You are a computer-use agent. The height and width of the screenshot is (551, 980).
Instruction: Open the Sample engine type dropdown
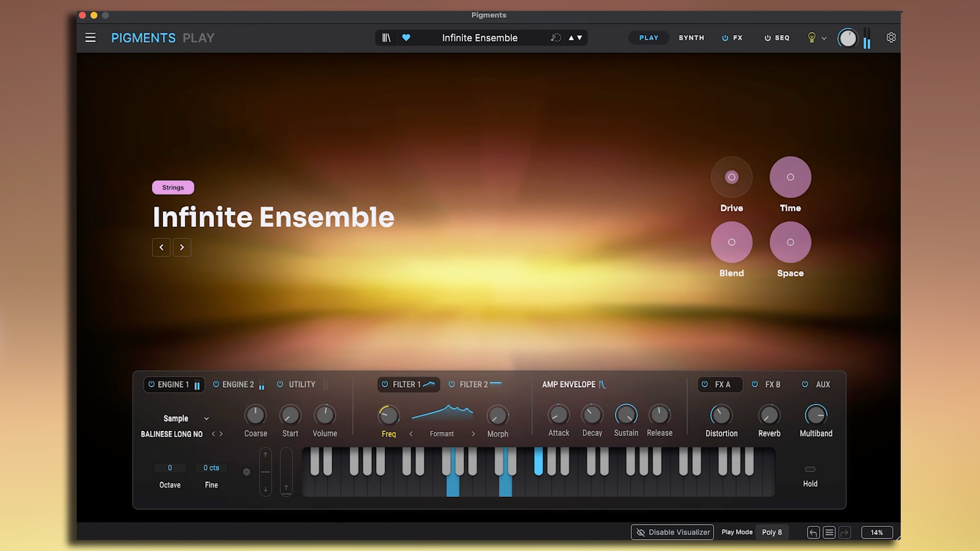tap(185, 419)
